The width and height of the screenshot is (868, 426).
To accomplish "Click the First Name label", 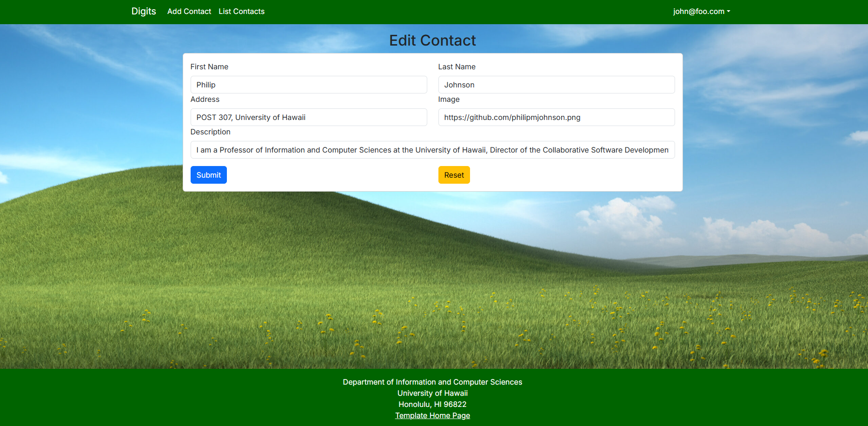I will pos(209,67).
